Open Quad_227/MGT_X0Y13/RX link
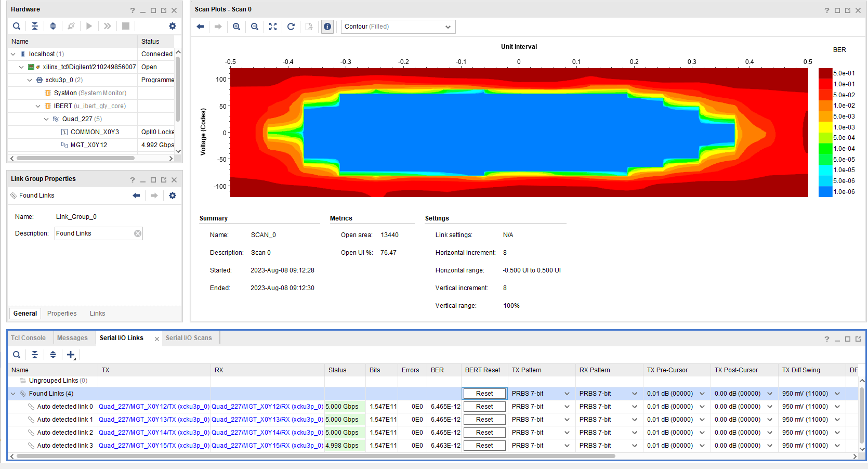868x469 pixels. tap(267, 420)
